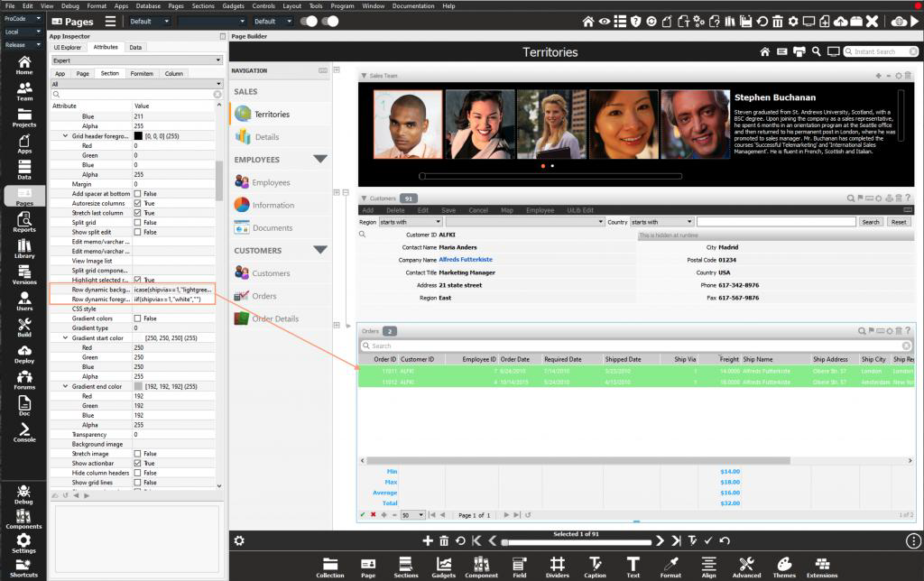924x581 pixels.
Task: Click the Reset button in Customers filter
Action: 899,221
